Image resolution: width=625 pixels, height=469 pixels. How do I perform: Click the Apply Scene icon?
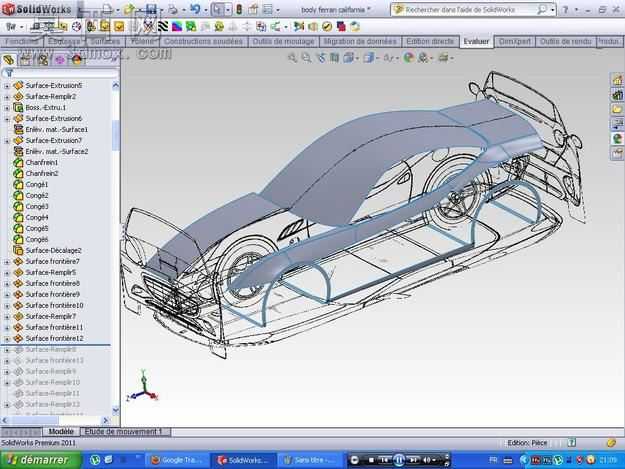coord(423,58)
